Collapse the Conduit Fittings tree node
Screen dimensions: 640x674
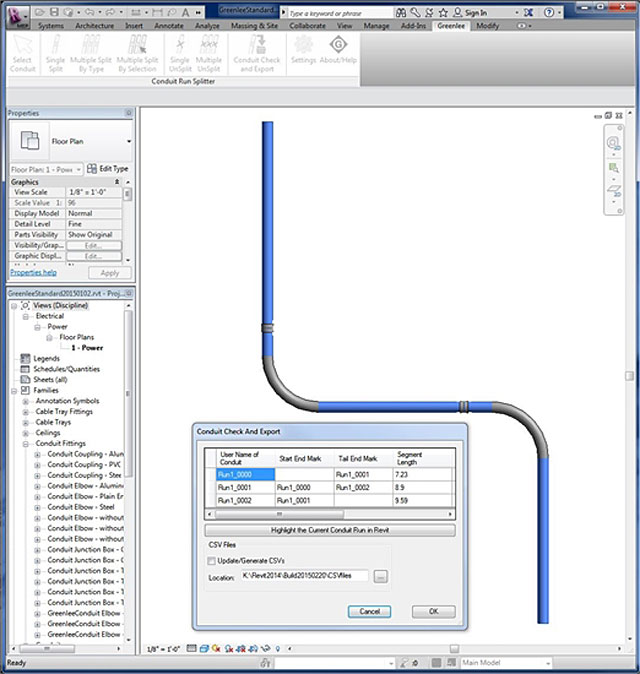pos(26,444)
